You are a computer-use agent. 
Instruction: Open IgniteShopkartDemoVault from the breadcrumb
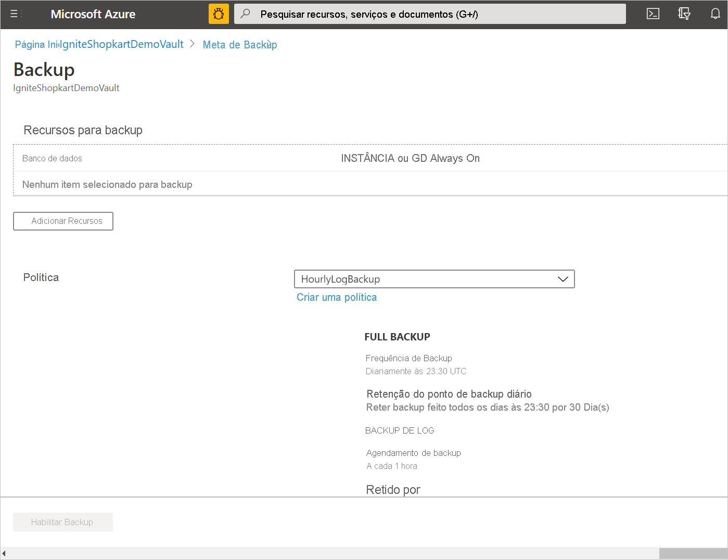122,44
